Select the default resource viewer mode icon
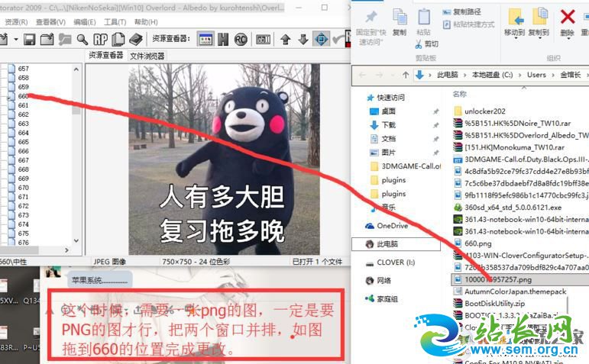 pos(206,39)
